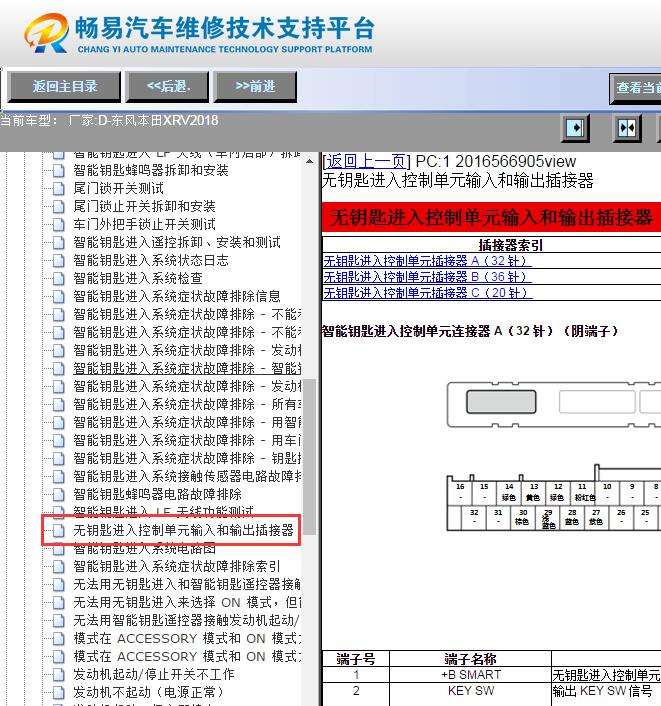Select 车门外把手锁止开关测试 tree item
The width and height of the screenshot is (661, 706).
(x=144, y=224)
